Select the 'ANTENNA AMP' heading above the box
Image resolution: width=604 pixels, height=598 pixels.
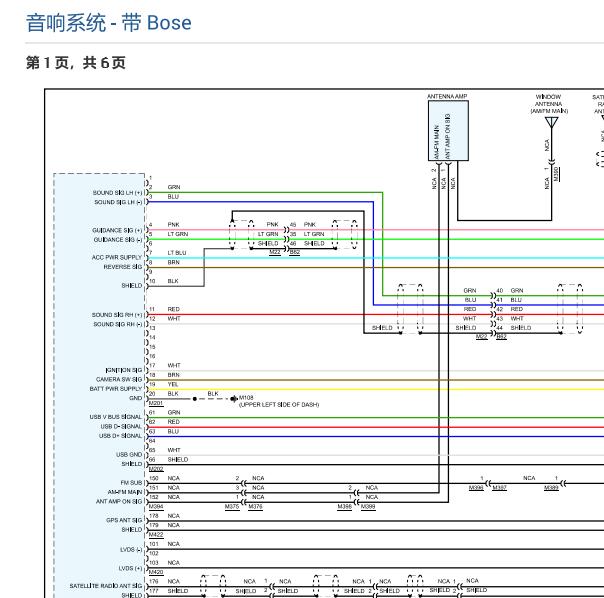447,96
